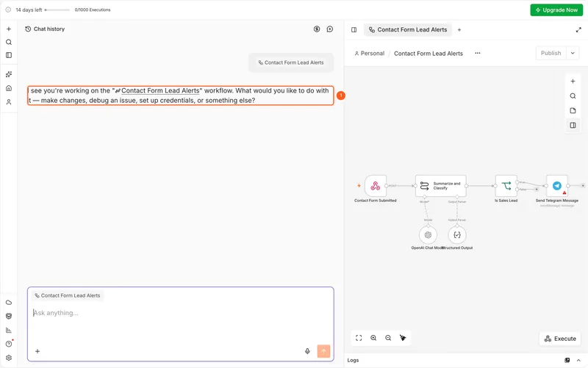Add a new tab with plus
Screen dimensions: 588x368
tap(459, 29)
